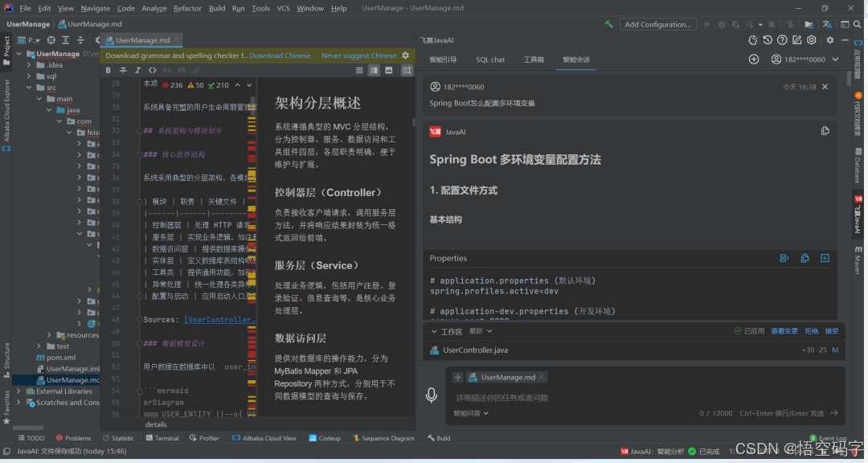Apply strikethrough markdown formatting
This screenshot has height=463, width=868.
click(x=123, y=71)
